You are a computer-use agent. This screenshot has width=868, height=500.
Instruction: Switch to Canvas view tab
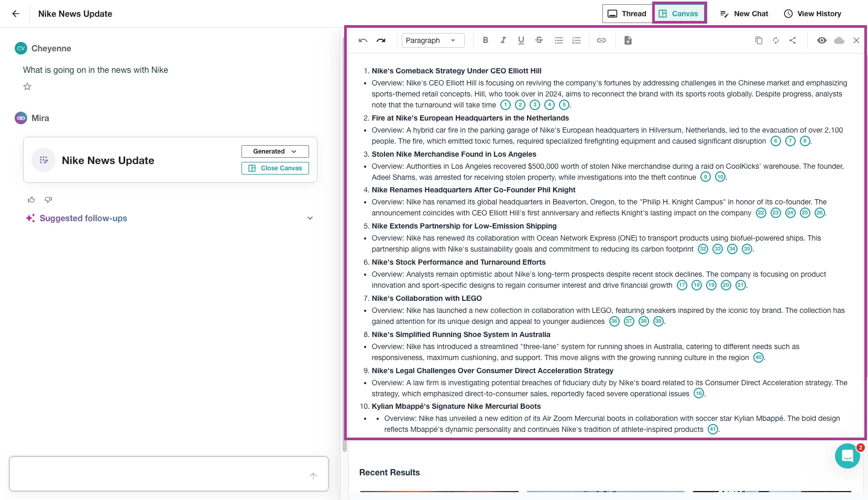click(679, 14)
